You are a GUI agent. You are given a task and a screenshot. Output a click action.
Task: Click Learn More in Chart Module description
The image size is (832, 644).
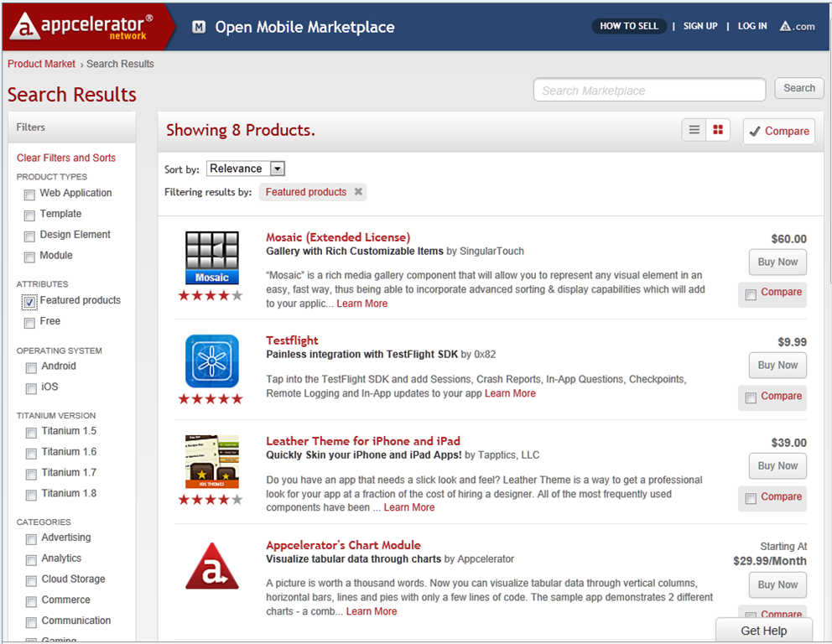pos(372,611)
